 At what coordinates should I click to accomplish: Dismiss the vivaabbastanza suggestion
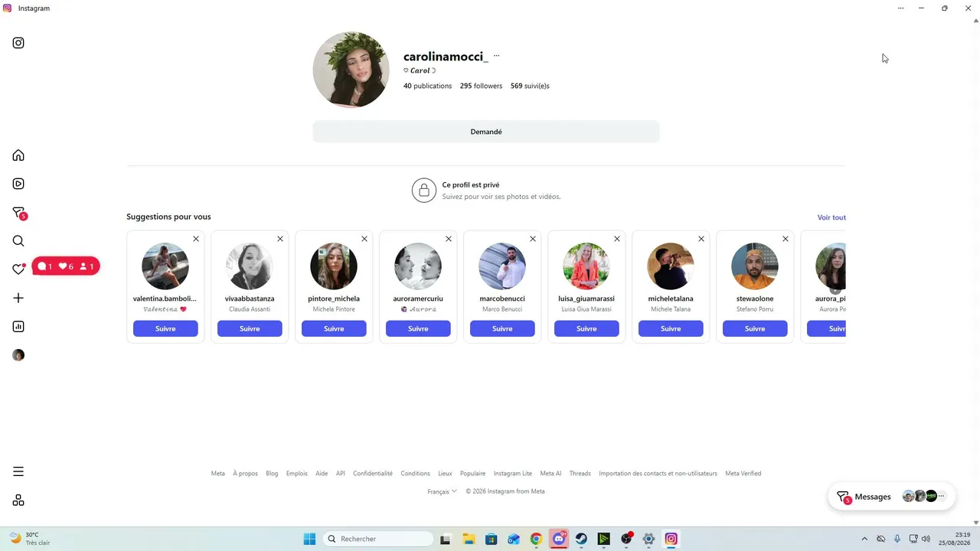[280, 239]
